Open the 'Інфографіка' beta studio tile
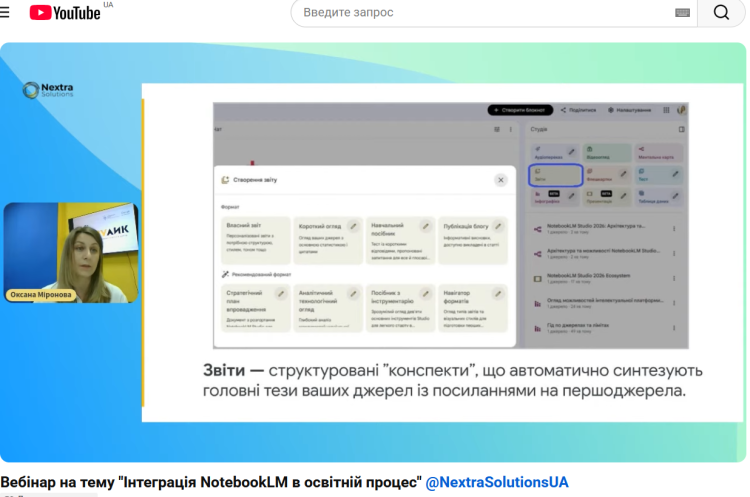This screenshot has height=497, width=750. click(x=555, y=197)
